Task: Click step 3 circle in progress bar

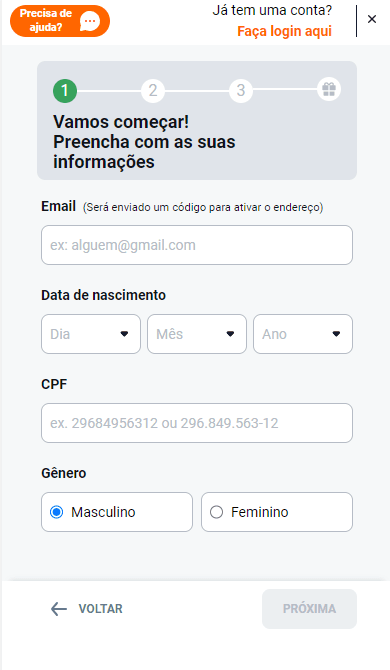Action: pyautogui.click(x=241, y=91)
